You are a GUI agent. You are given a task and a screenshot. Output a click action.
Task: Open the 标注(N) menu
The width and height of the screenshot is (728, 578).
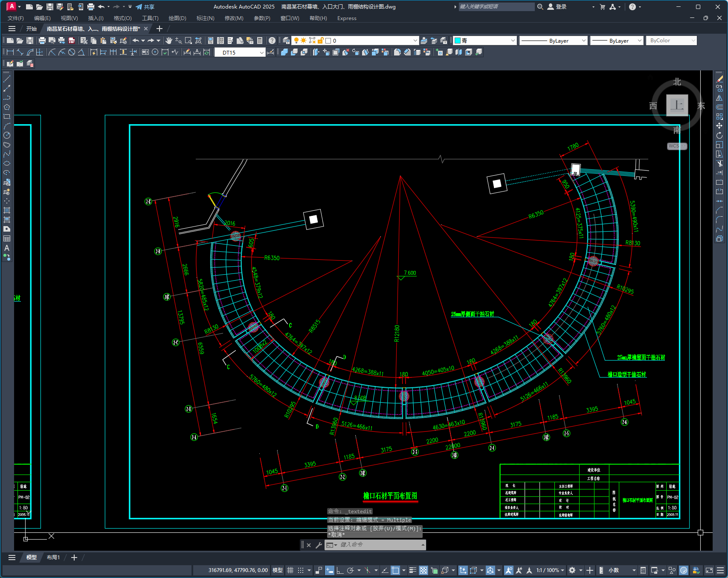205,18
